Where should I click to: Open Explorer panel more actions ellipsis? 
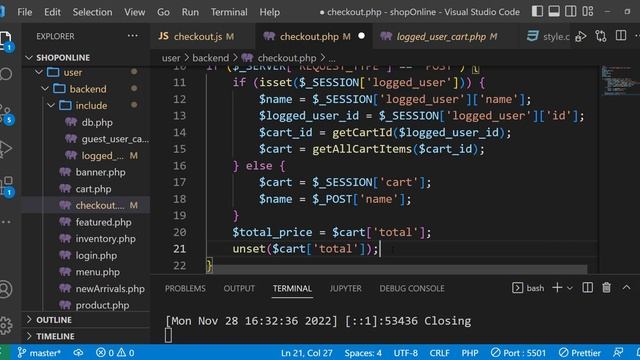point(133,36)
